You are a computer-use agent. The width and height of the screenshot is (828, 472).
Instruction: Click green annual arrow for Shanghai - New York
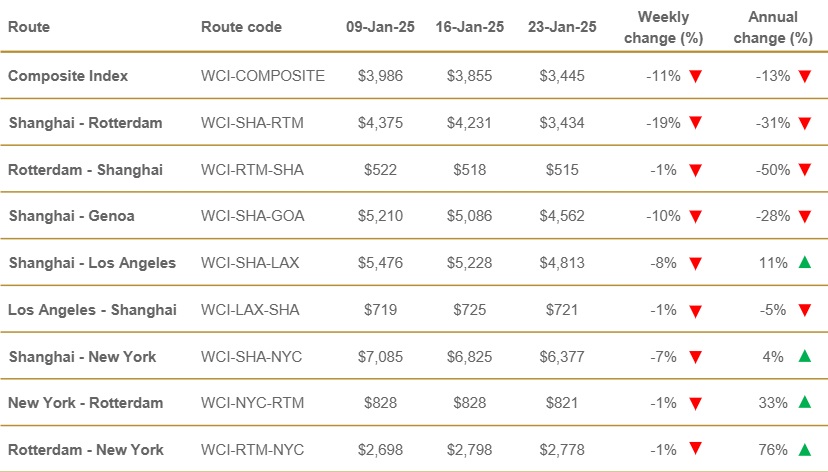pos(804,356)
